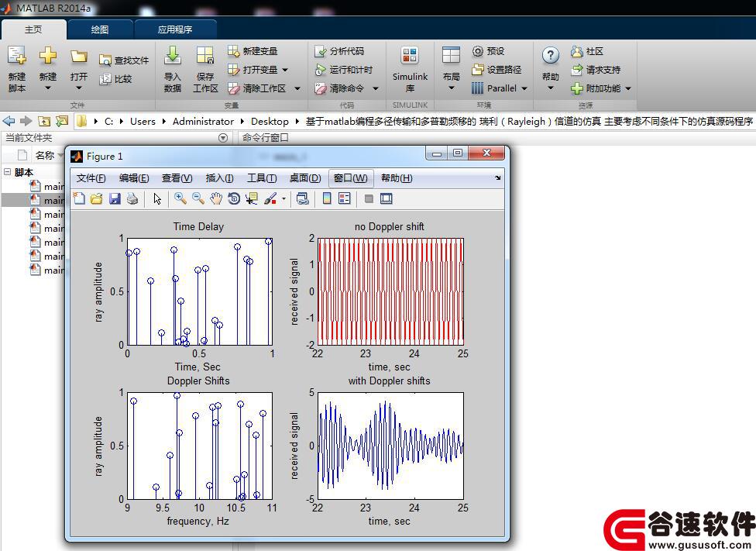Click 比较 button in ribbon
The height and width of the screenshot is (551, 756).
pyautogui.click(x=115, y=79)
